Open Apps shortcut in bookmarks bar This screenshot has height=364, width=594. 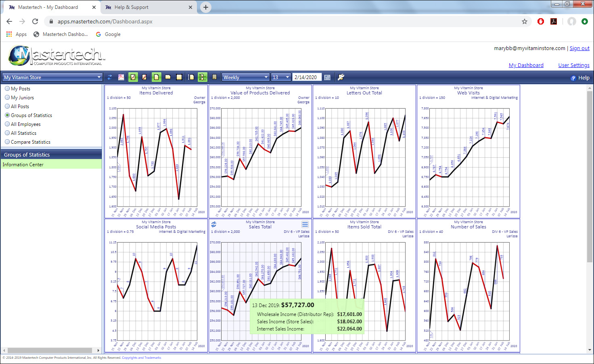click(17, 34)
